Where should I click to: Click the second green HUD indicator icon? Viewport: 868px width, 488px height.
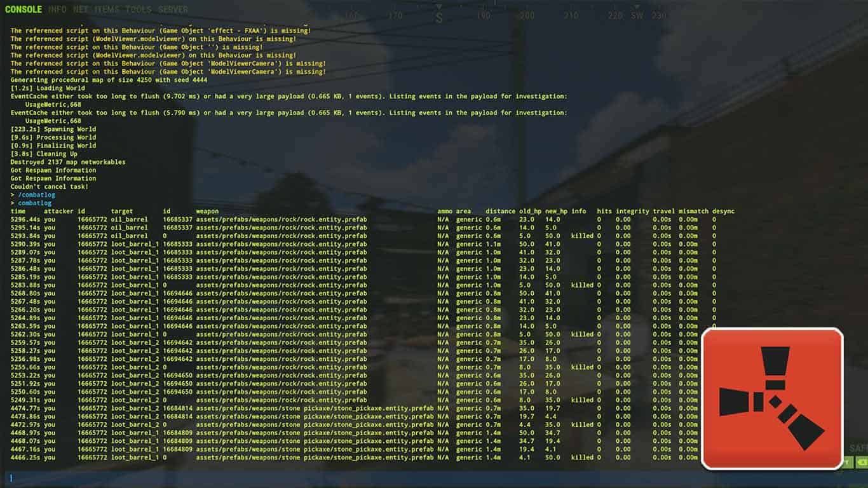click(862, 461)
